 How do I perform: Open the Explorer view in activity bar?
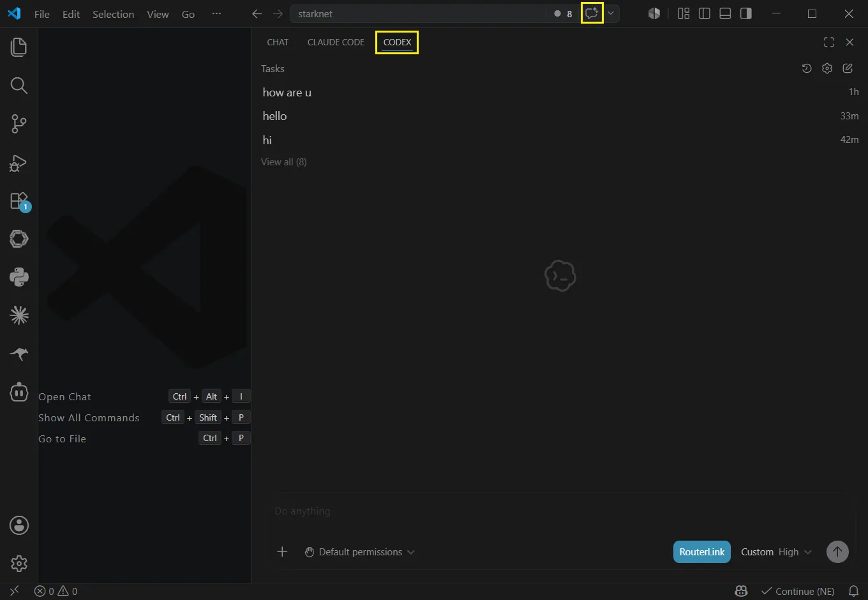click(x=19, y=47)
